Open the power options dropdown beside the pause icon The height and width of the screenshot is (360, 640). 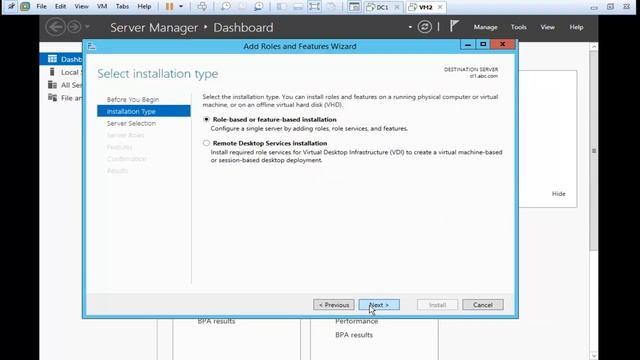[181, 7]
